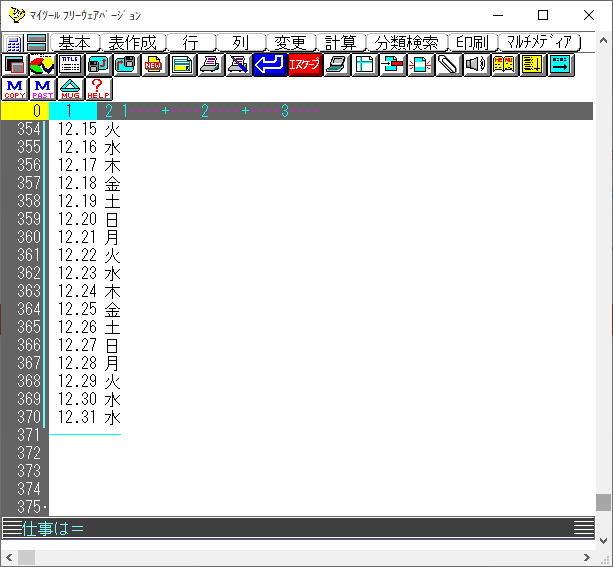Select the 分類検索 tab

[x=407, y=43]
